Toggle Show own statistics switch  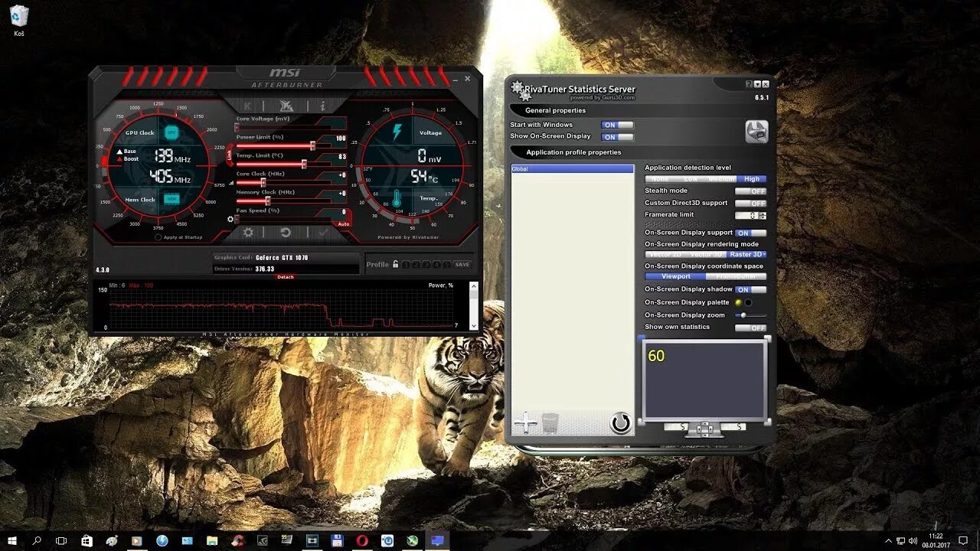click(x=750, y=328)
